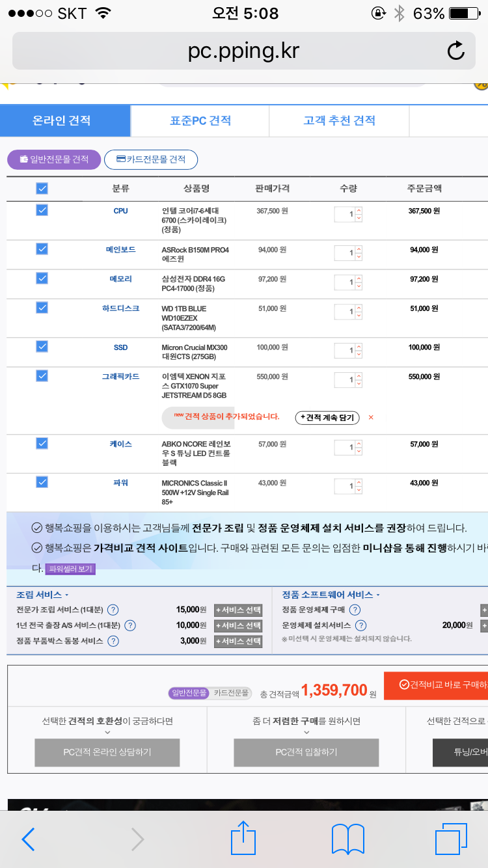Open the ABKO NCORE 레인보우 case product
Viewport: 488px width, 868px height.
196,454
